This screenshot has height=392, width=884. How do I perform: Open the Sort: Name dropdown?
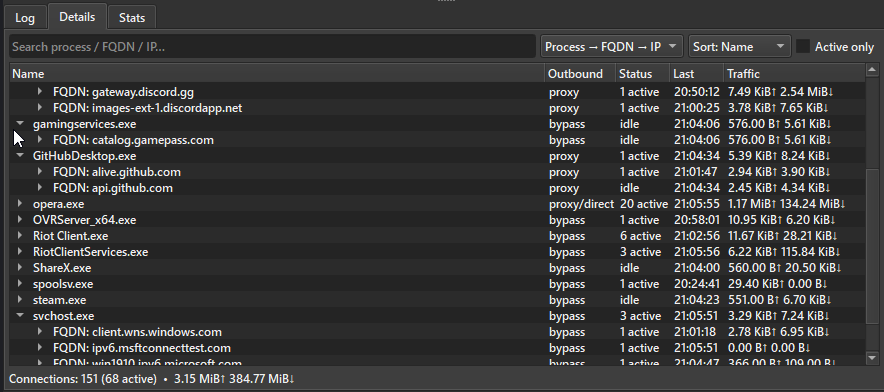(740, 47)
